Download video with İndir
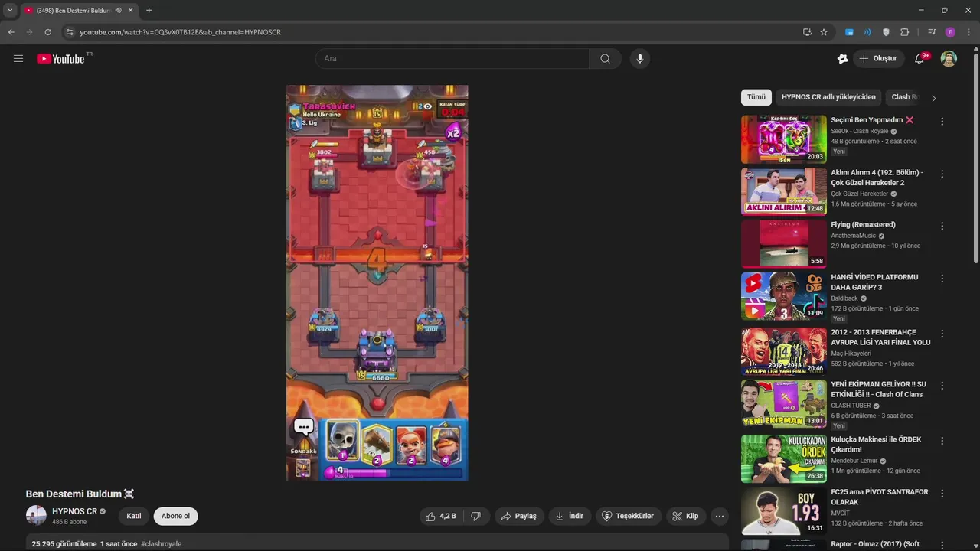Viewport: 980px width, 551px height. coord(570,517)
